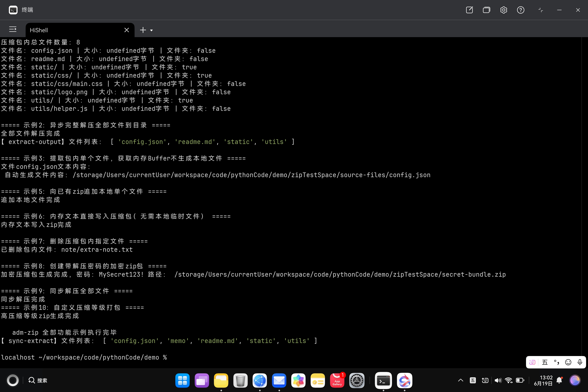
Task: Open the Trash in dock
Action: tap(240, 381)
